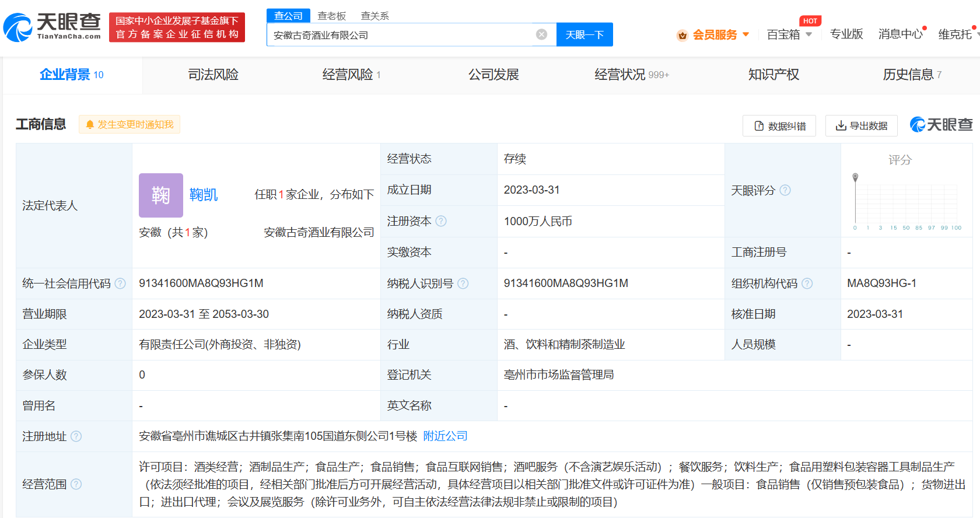Screen dimensions: 980x518
Task: Click help icon next to 天眼评分
Action: 785,190
